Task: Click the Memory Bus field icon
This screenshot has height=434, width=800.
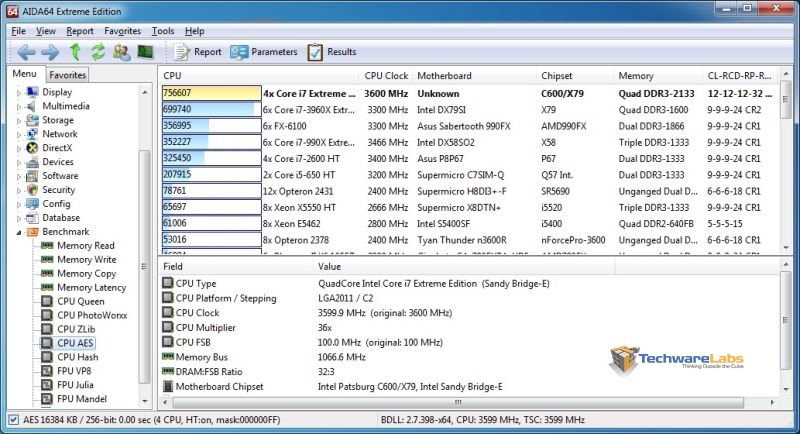Action: coord(167,356)
